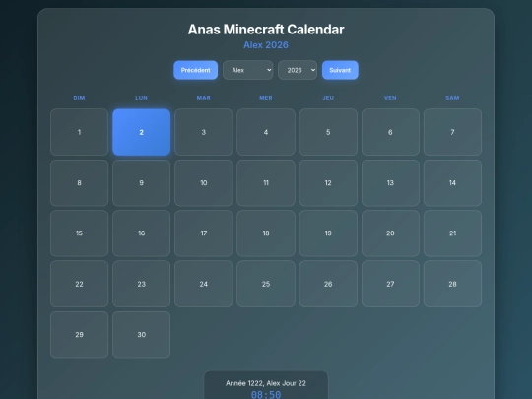Click day 21 in the grid

(452, 233)
